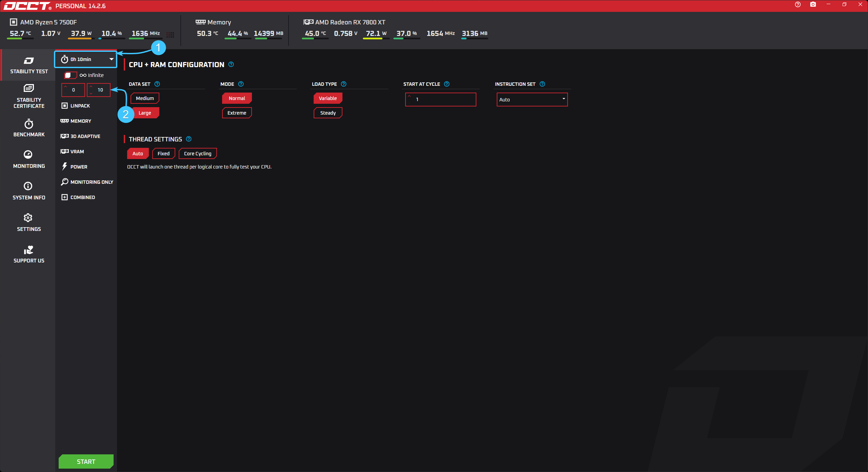
Task: Toggle the Infinite duration switch
Action: pos(71,75)
